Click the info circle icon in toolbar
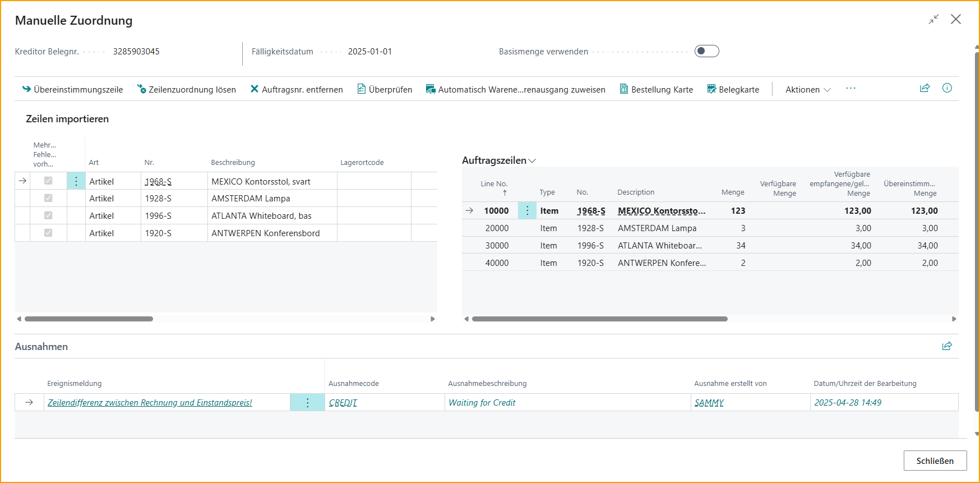 tap(947, 88)
